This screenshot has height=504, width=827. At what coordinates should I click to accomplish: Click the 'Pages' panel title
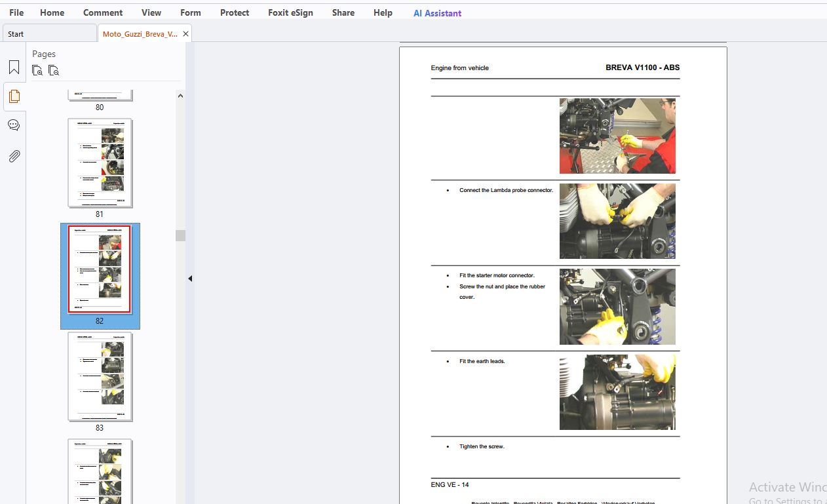pyautogui.click(x=44, y=54)
